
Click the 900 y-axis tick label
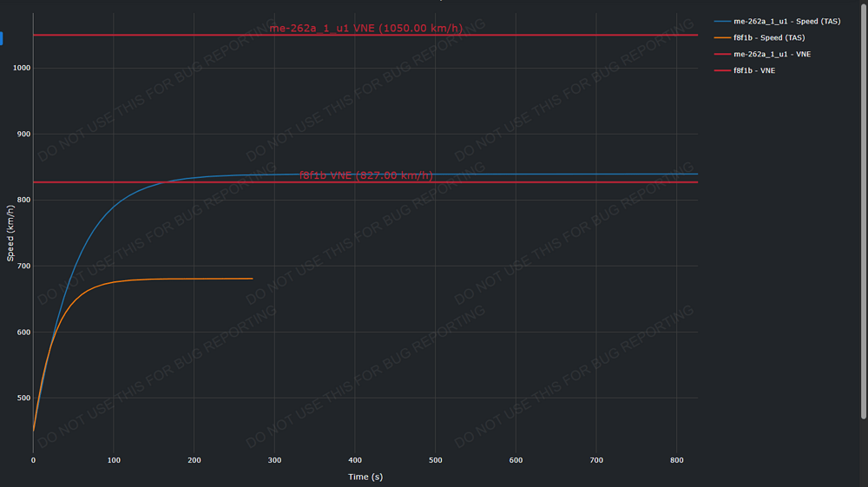click(23, 134)
